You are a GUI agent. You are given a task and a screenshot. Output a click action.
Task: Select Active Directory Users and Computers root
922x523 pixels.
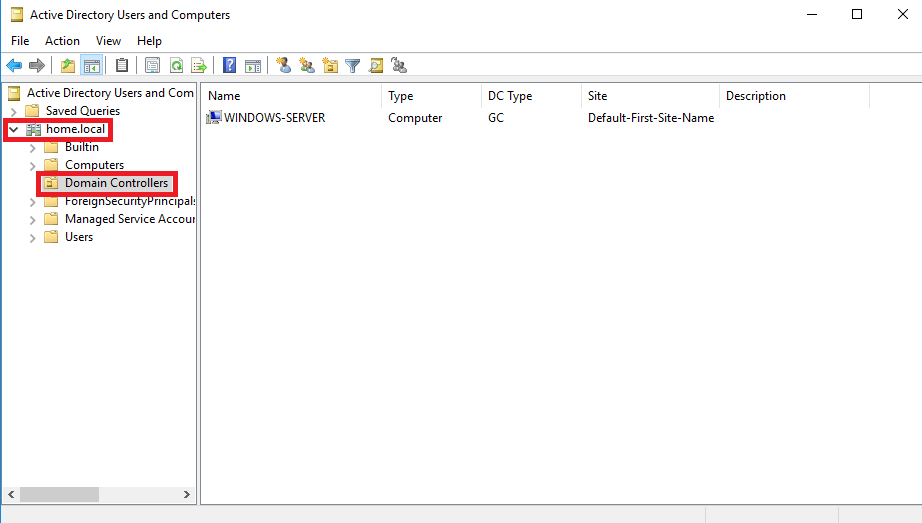(x=110, y=93)
